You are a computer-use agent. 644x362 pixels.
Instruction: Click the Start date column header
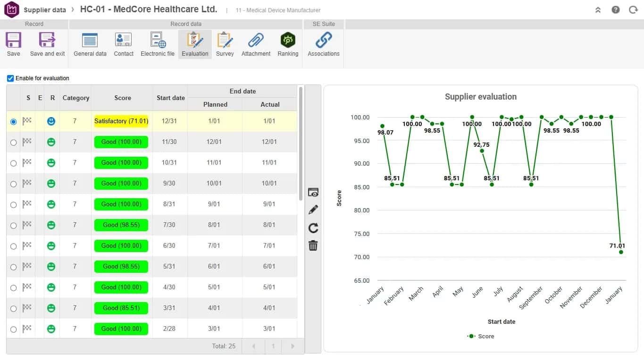[x=170, y=98]
